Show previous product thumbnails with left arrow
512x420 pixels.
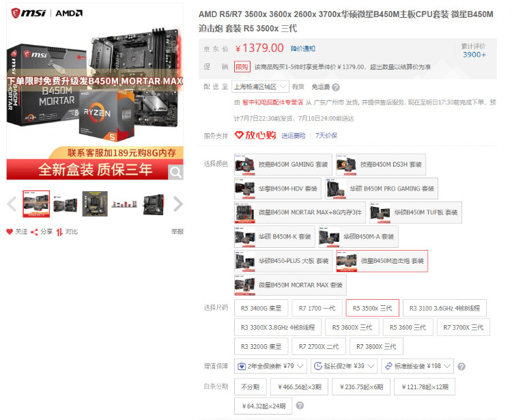pos(12,204)
